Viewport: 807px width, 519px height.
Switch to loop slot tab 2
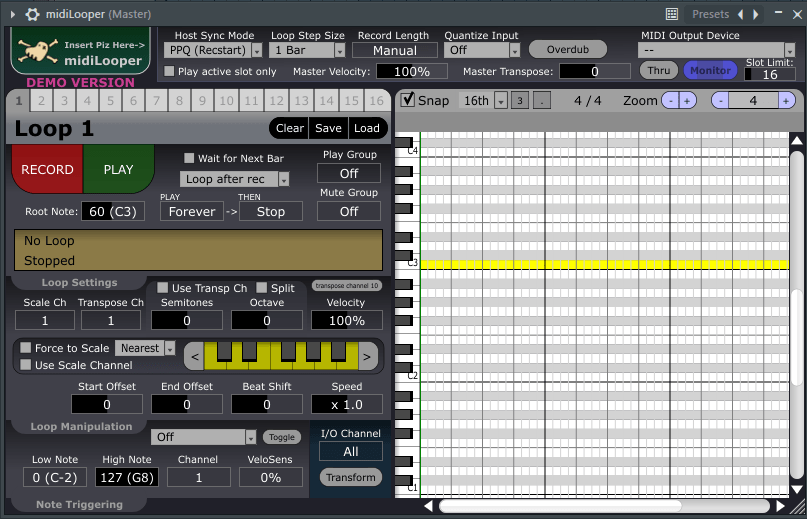pyautogui.click(x=41, y=101)
